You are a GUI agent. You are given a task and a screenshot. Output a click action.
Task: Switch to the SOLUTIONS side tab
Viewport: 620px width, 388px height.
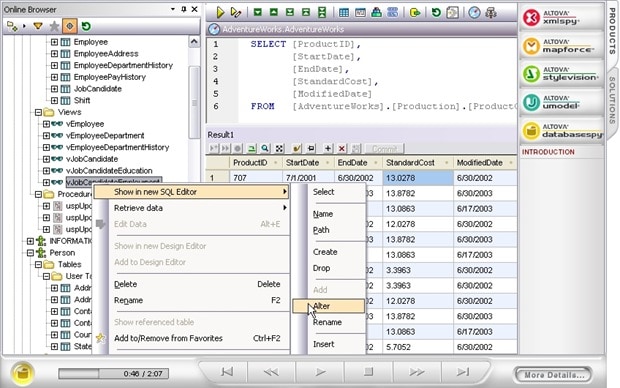tap(612, 100)
